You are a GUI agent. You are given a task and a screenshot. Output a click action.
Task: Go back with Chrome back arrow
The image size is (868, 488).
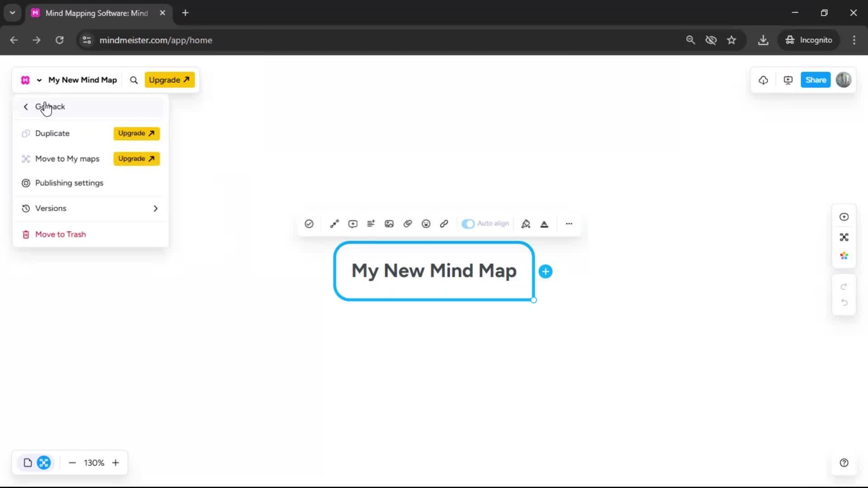[14, 40]
